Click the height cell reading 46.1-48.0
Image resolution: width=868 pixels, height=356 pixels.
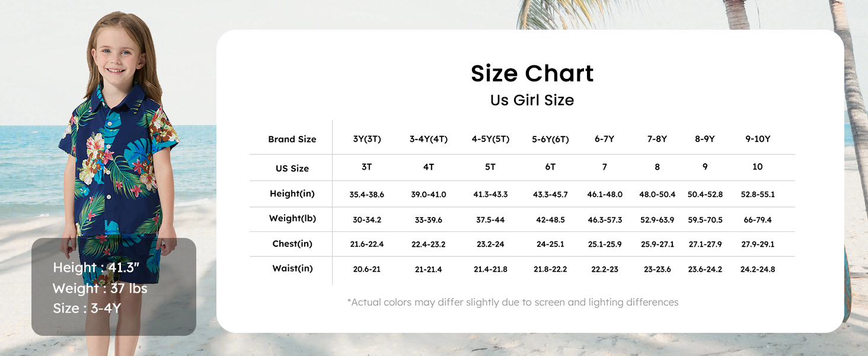point(604,195)
